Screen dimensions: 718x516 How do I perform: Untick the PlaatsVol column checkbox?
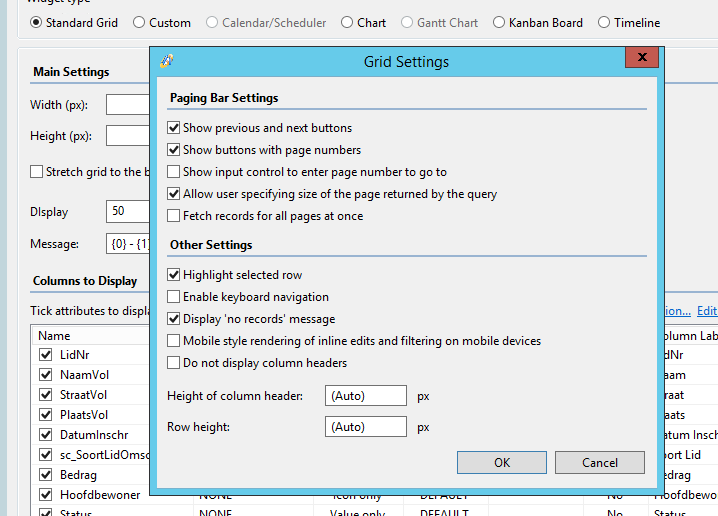pos(46,415)
